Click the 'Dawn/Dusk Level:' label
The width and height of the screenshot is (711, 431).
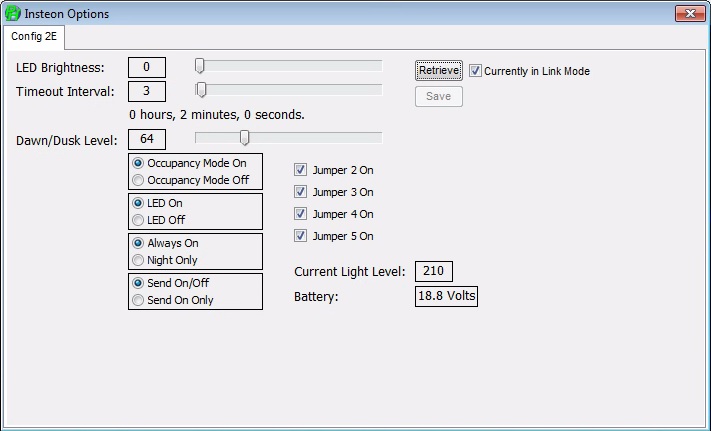(x=67, y=140)
